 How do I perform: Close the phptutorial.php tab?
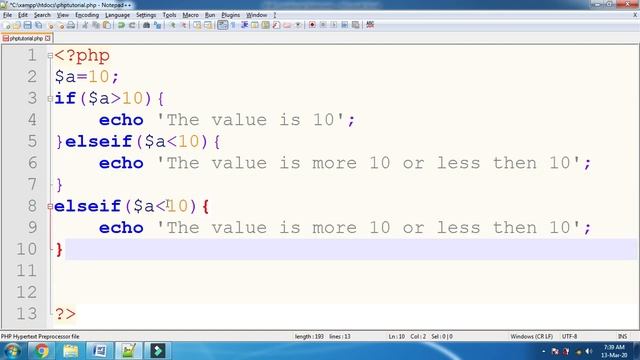click(48, 38)
